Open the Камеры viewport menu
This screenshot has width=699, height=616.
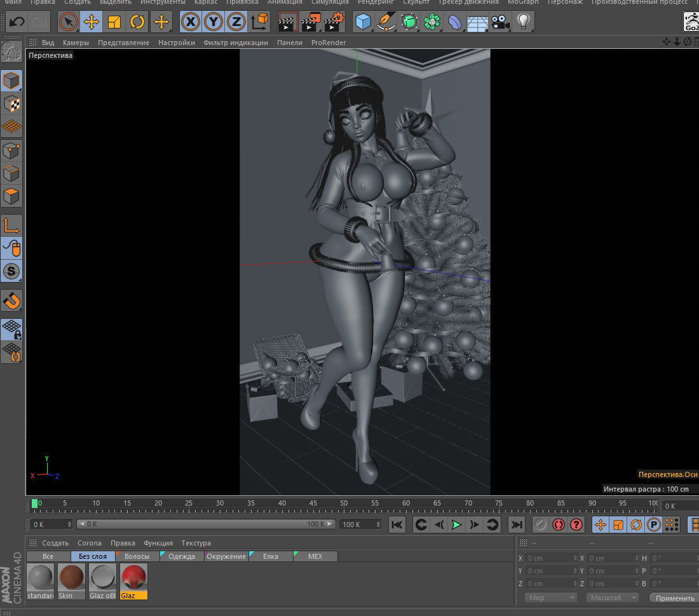point(76,43)
